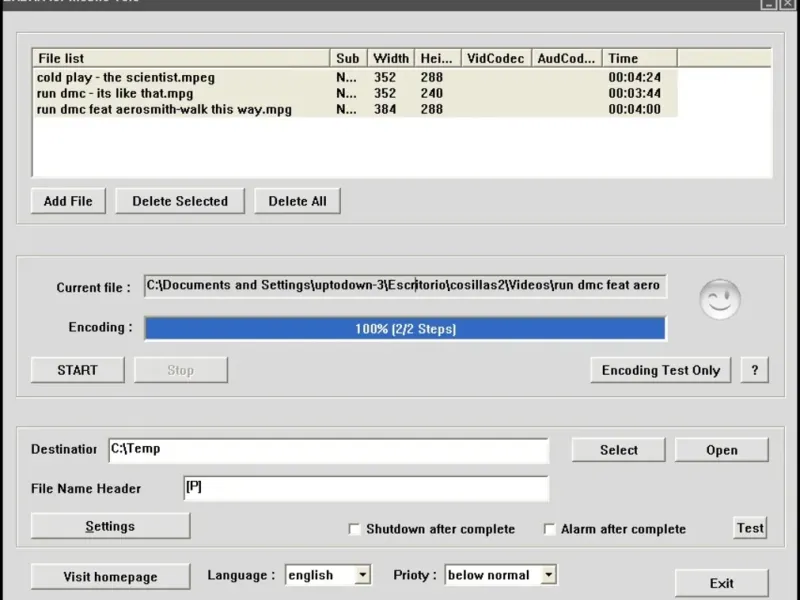Screen dimensions: 800x600
Task: Click the 00:04:00 time value
Action: click(634, 109)
